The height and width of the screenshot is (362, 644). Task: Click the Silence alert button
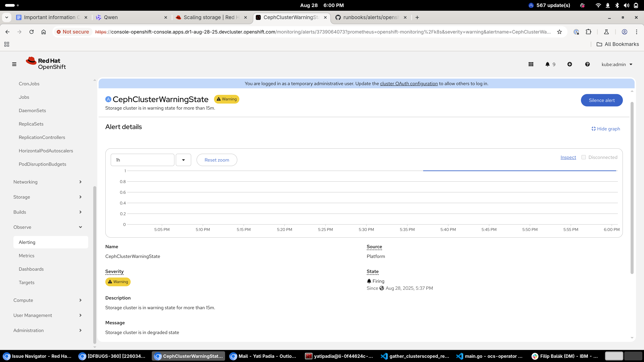(x=602, y=100)
